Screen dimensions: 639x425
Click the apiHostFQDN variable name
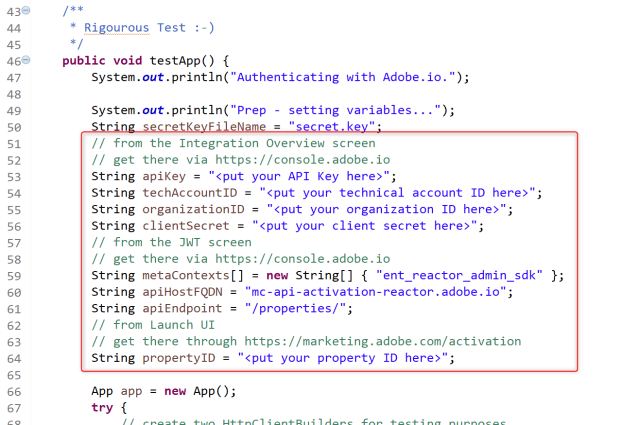click(x=182, y=292)
